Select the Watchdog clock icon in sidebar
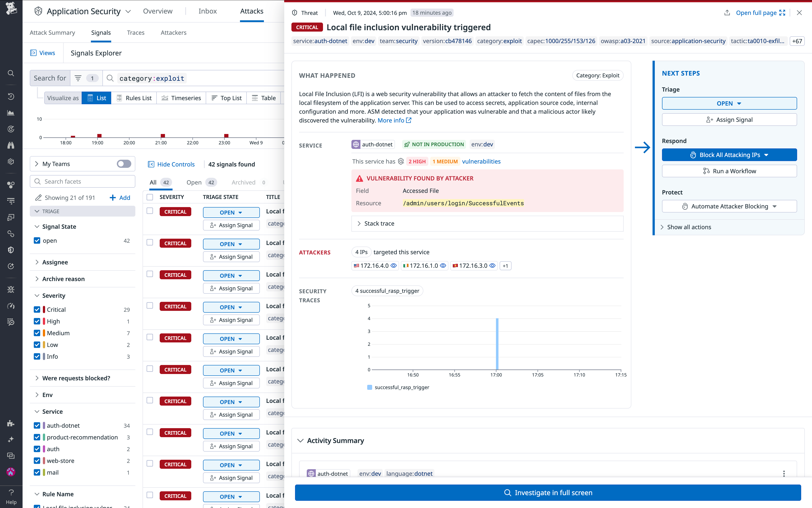Screen dimensions: 812x508 tap(11, 96)
